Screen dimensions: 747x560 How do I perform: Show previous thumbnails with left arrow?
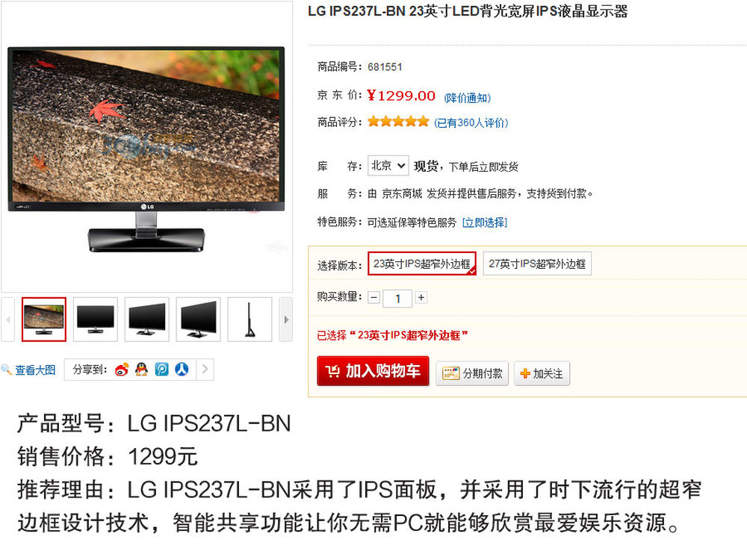(x=7, y=320)
